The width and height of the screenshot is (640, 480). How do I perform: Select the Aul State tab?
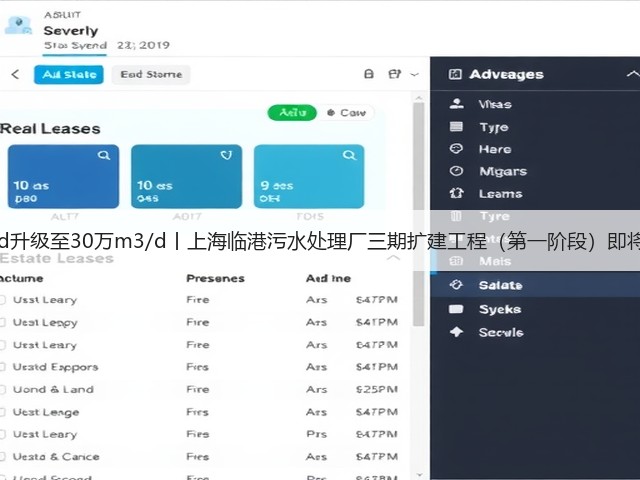(69, 75)
